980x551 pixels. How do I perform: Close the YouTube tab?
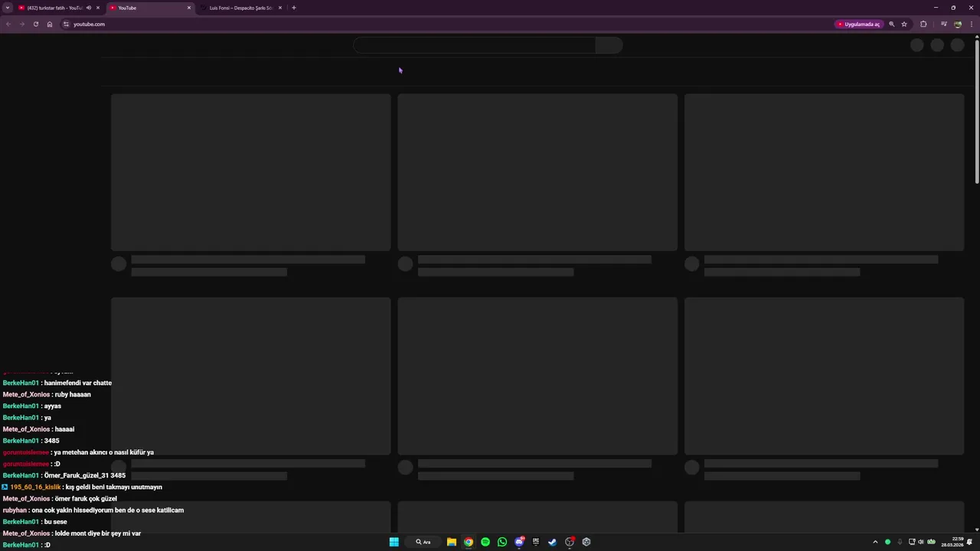189,8
